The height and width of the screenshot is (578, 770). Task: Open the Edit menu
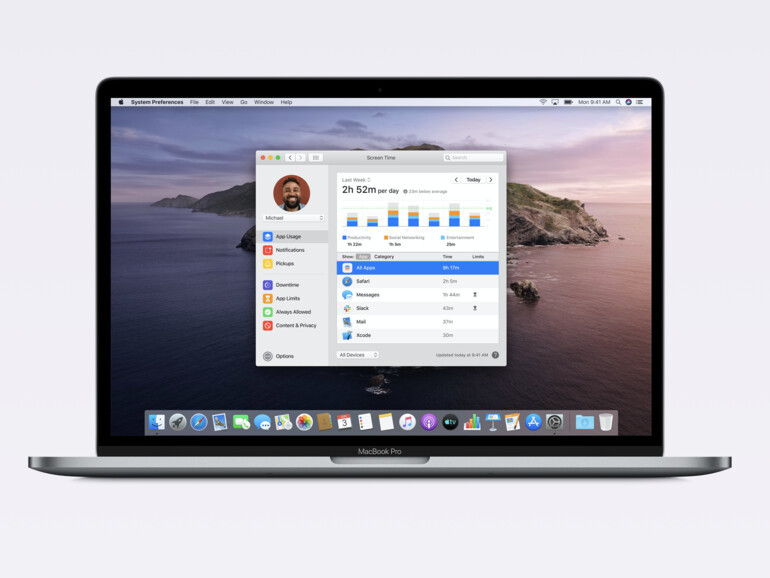tap(210, 102)
